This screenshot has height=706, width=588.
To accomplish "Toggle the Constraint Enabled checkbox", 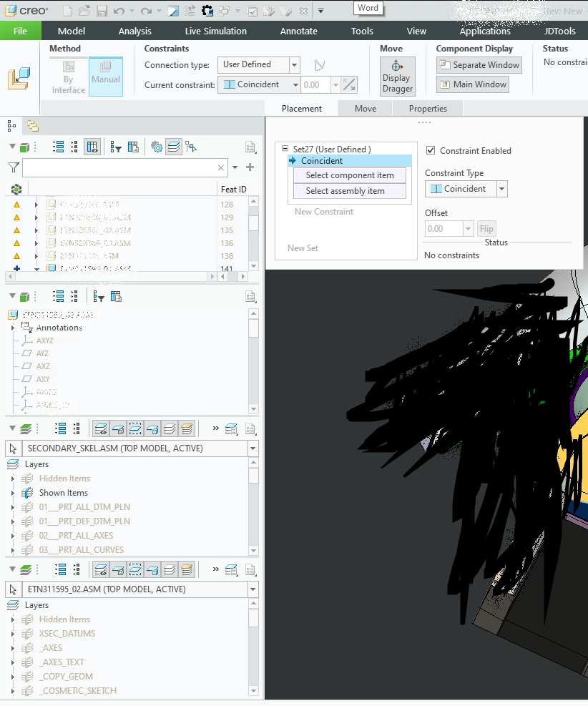I will point(430,150).
